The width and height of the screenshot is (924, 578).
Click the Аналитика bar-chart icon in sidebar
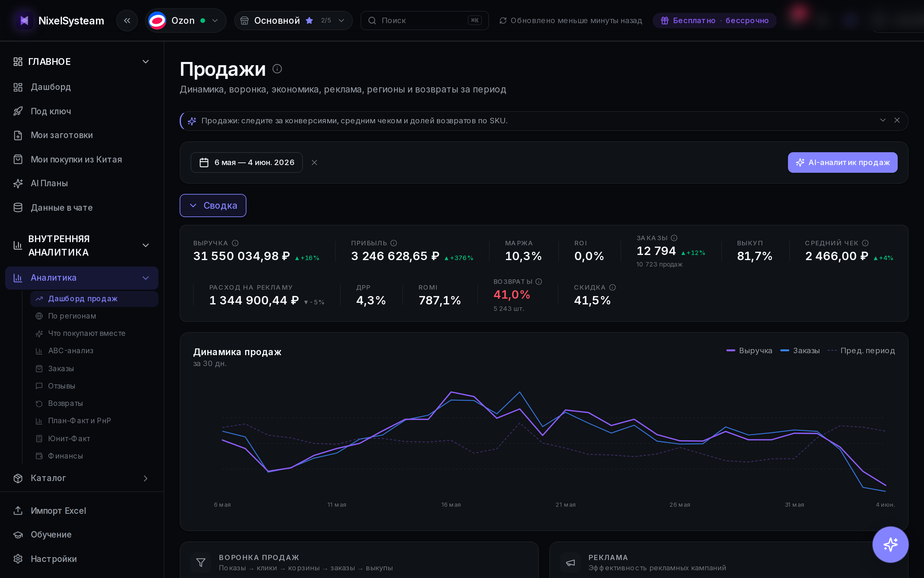coord(18,278)
